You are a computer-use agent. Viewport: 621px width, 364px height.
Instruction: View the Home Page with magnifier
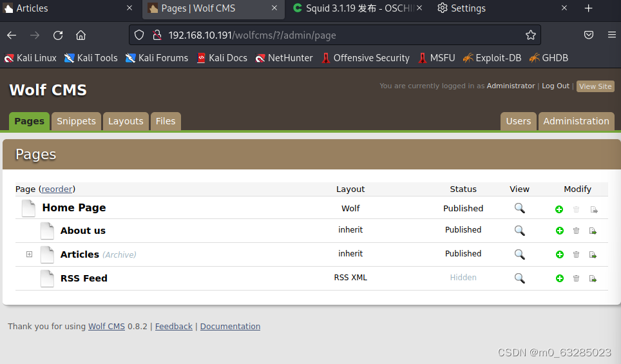(x=520, y=208)
